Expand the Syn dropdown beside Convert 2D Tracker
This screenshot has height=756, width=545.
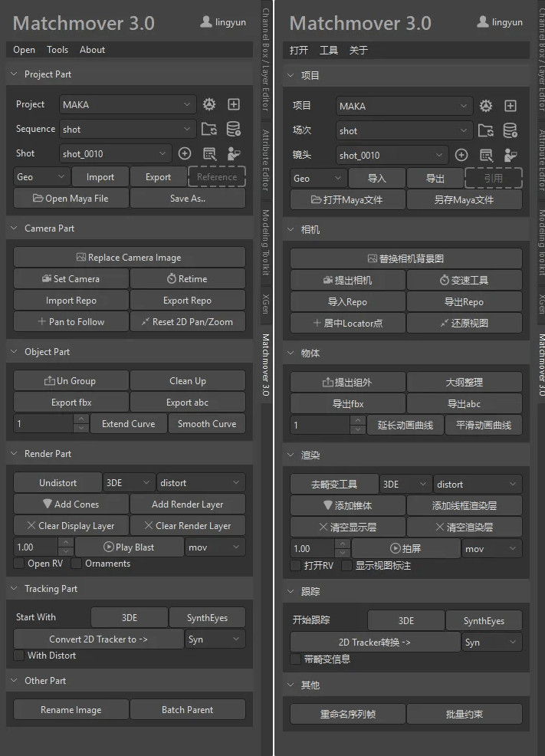point(215,639)
